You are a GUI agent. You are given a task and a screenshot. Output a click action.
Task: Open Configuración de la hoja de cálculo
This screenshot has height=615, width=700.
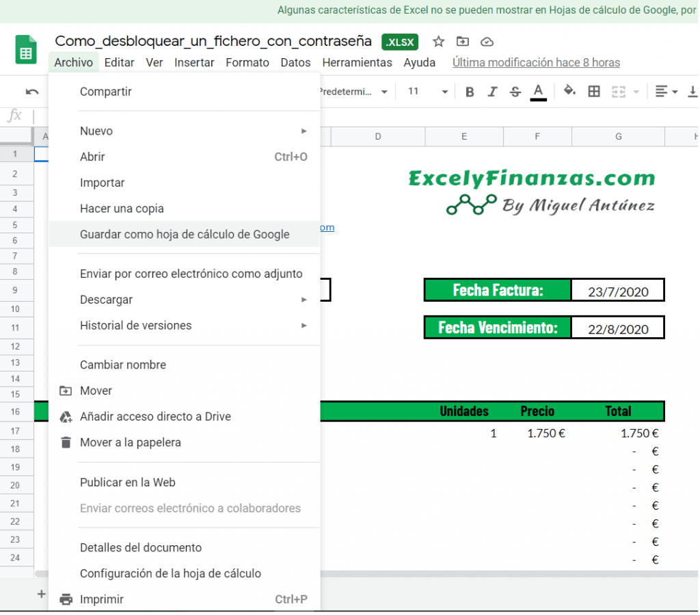point(185,573)
